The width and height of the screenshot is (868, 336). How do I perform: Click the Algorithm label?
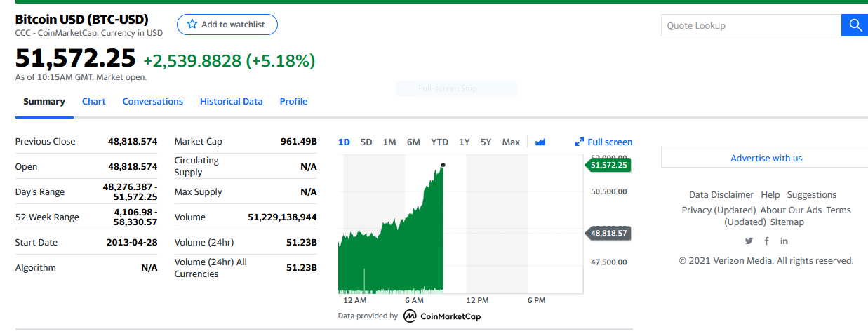36,267
